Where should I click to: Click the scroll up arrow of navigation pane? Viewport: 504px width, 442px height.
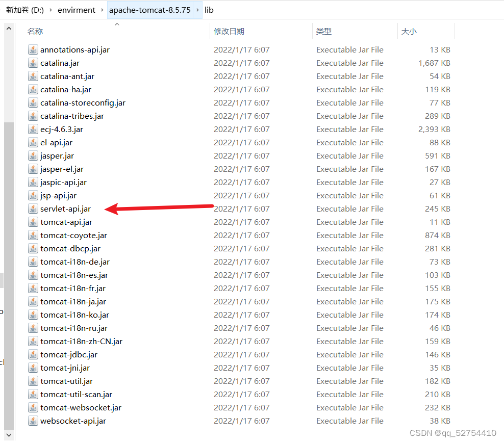9,29
